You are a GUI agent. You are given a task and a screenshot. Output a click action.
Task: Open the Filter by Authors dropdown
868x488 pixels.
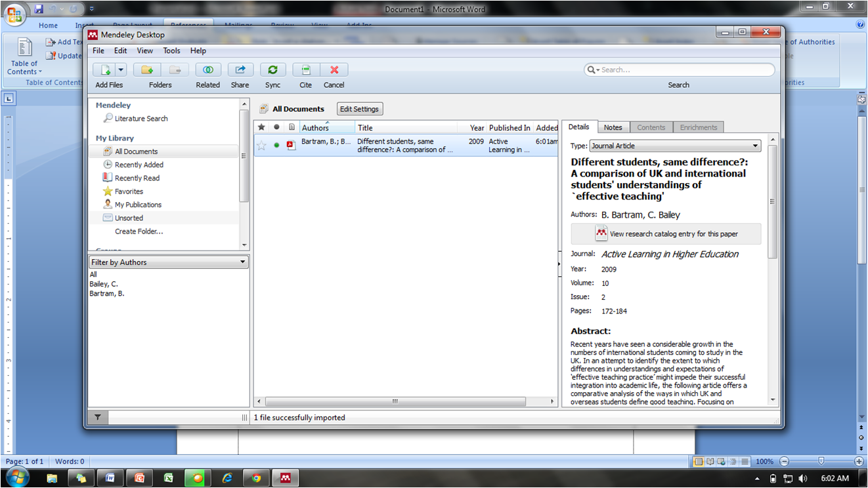click(x=169, y=262)
